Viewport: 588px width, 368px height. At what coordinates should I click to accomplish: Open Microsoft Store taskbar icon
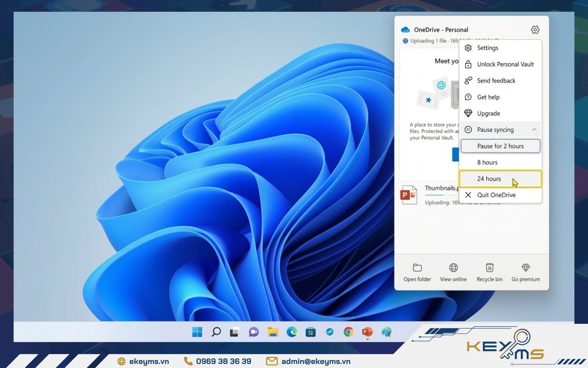point(311,332)
